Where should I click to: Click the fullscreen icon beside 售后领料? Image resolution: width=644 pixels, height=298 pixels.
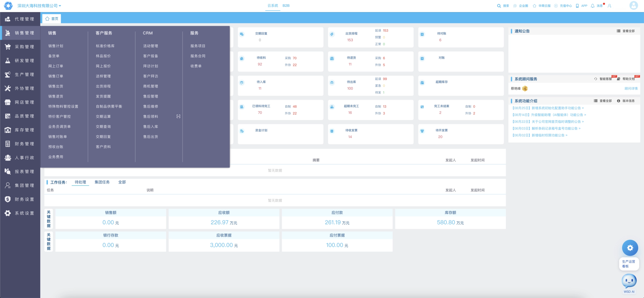point(178,116)
